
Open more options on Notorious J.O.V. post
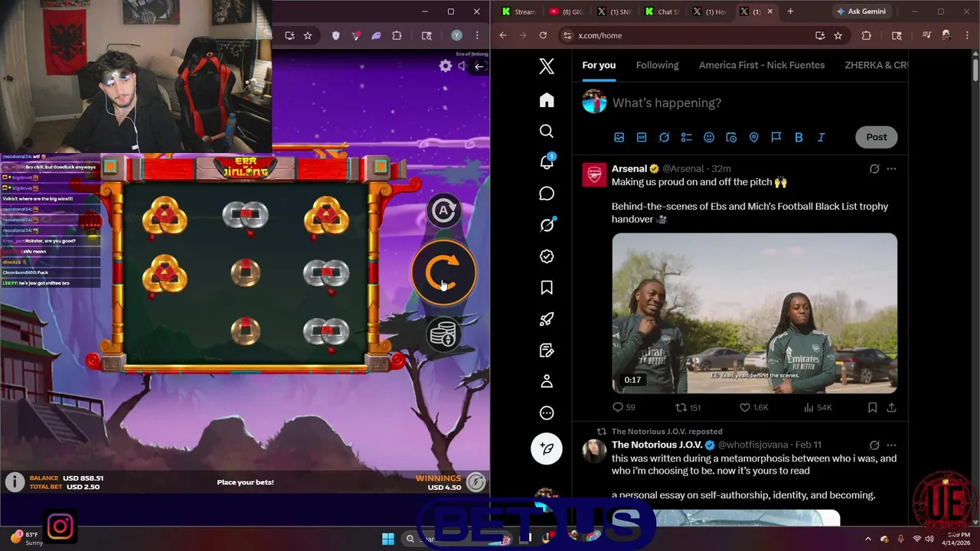[891, 445]
